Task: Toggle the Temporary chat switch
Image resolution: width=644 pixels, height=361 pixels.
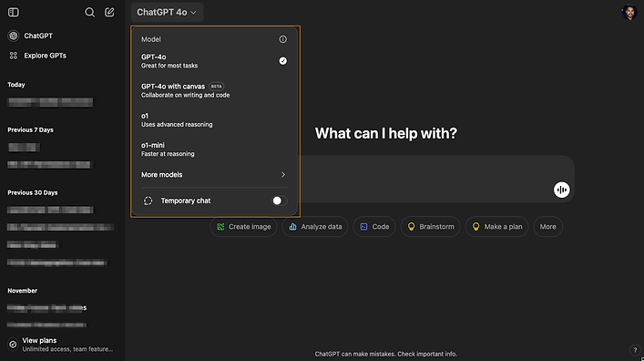Action: pos(280,201)
